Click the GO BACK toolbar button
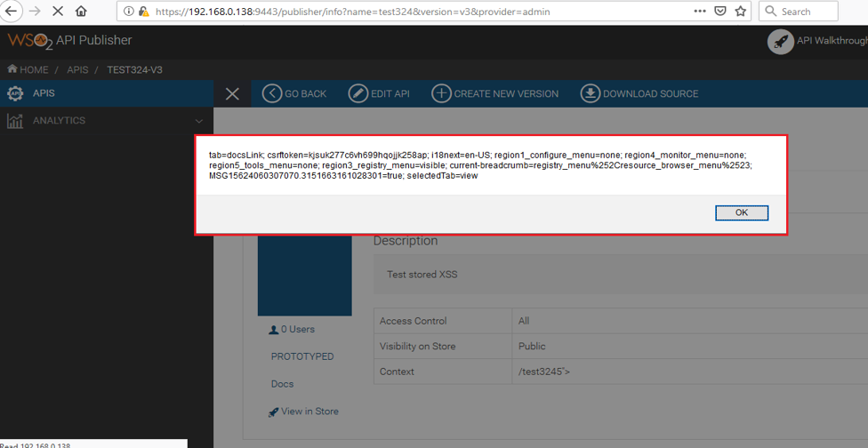Image resolution: width=868 pixels, height=448 pixels. (x=294, y=93)
